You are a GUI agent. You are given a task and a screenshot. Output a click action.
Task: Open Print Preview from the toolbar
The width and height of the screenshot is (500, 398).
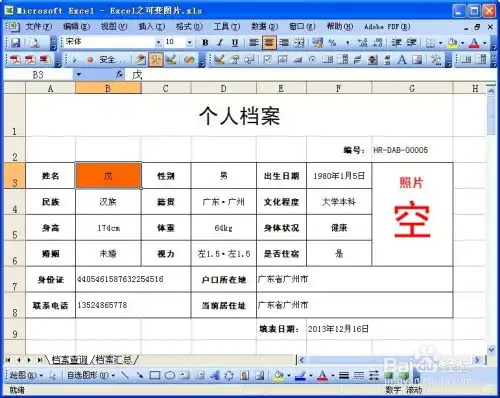34,43
